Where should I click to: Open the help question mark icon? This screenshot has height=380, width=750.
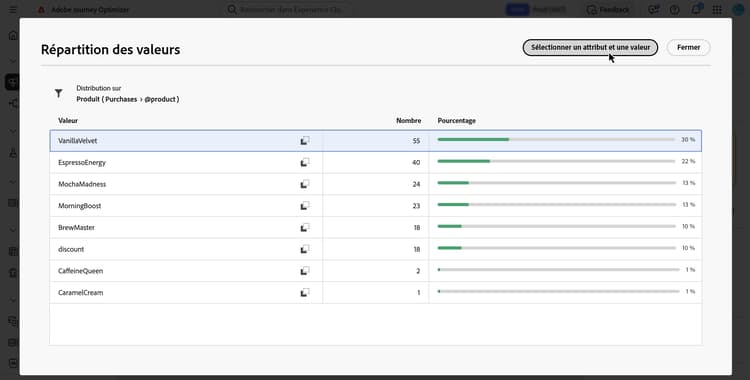tap(674, 10)
